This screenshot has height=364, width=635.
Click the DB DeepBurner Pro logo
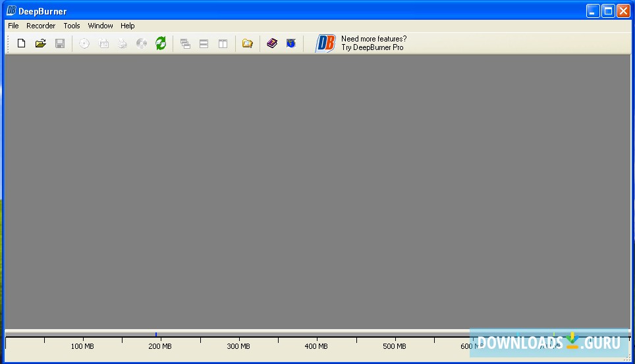325,43
